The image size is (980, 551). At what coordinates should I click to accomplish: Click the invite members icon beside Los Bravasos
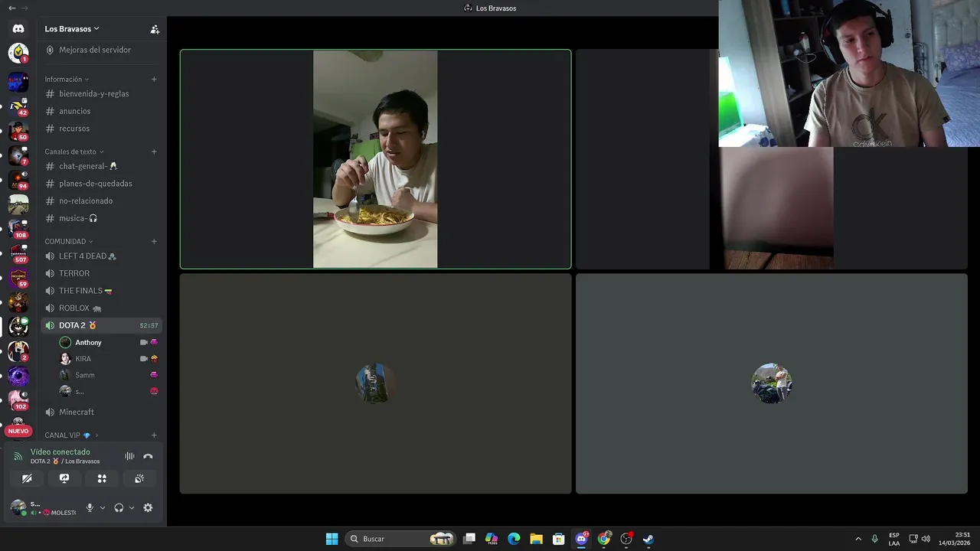(155, 29)
